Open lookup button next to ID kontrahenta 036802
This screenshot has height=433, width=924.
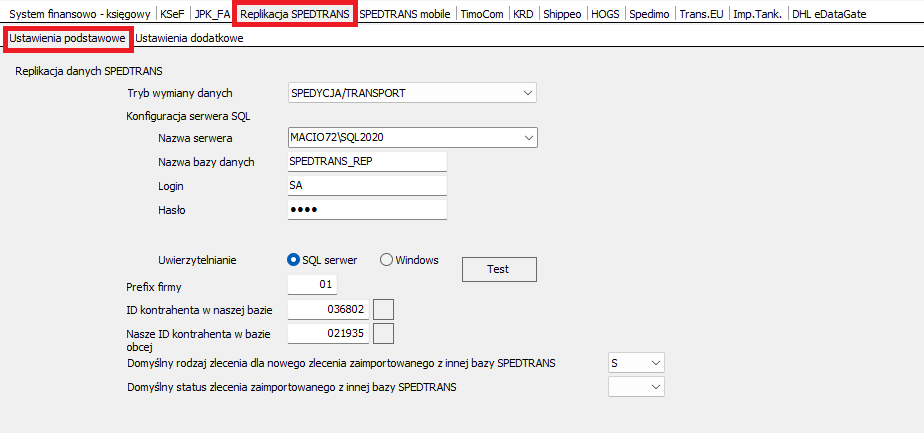(x=383, y=310)
